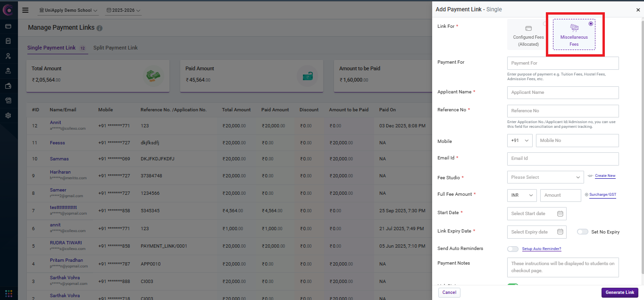
Task: Turn on Send Auto Reminders switch
Action: click(512, 249)
